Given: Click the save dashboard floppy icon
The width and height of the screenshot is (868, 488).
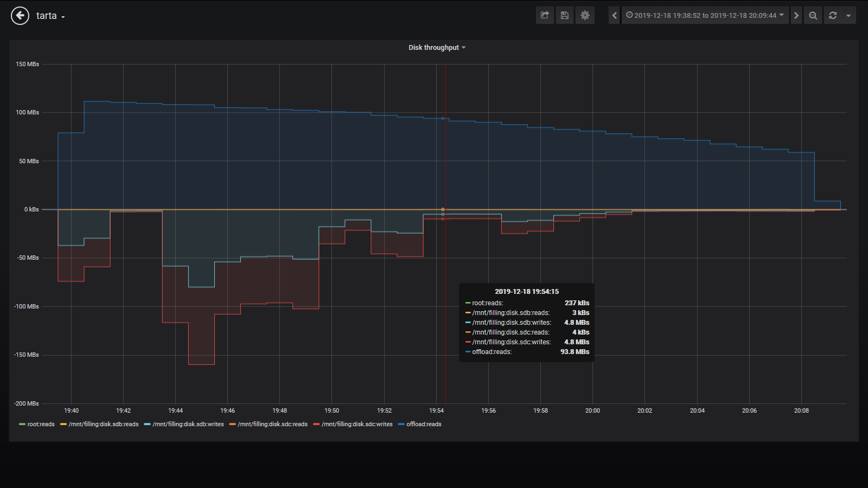Looking at the screenshot, I should click(565, 15).
